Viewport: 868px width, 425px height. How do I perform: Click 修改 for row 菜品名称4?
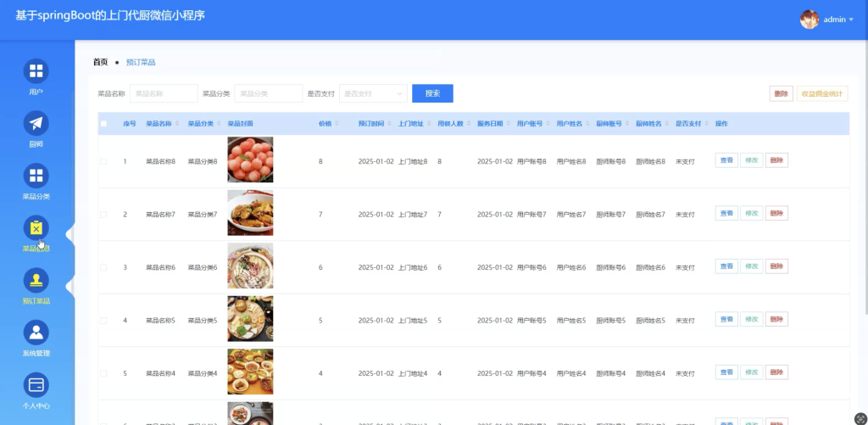pyautogui.click(x=751, y=372)
